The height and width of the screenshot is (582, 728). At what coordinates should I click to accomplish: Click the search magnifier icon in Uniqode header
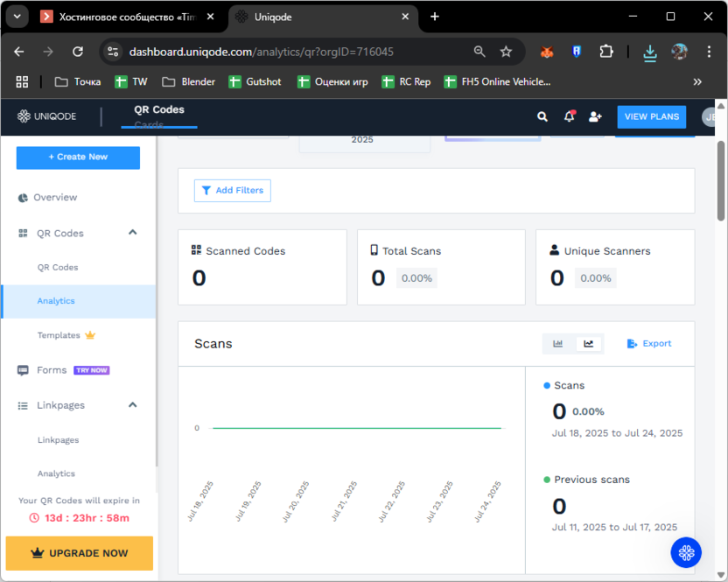(x=542, y=116)
